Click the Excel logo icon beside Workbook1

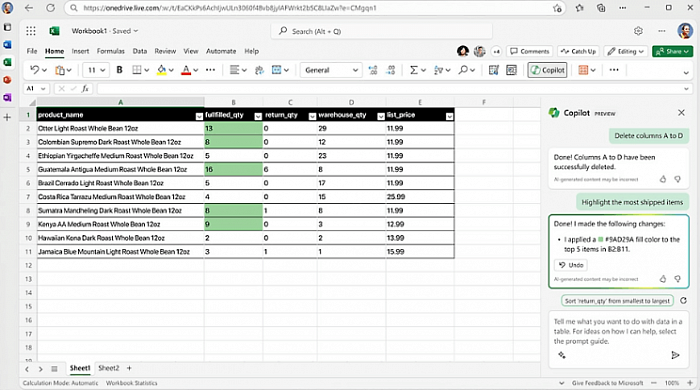[54, 31]
